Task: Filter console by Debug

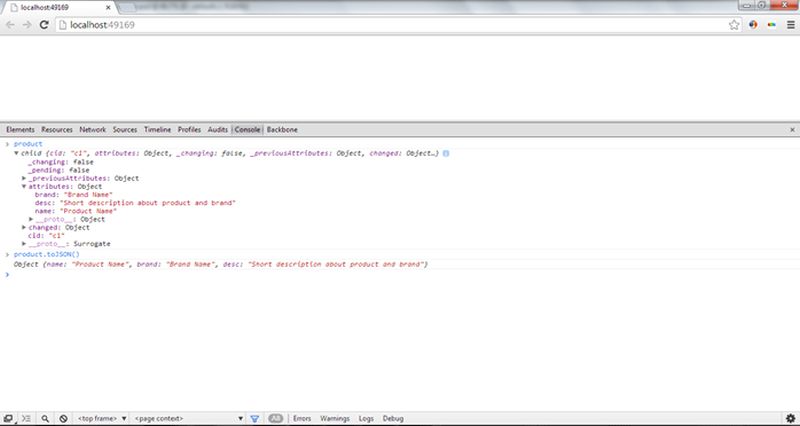Action: 393,418
